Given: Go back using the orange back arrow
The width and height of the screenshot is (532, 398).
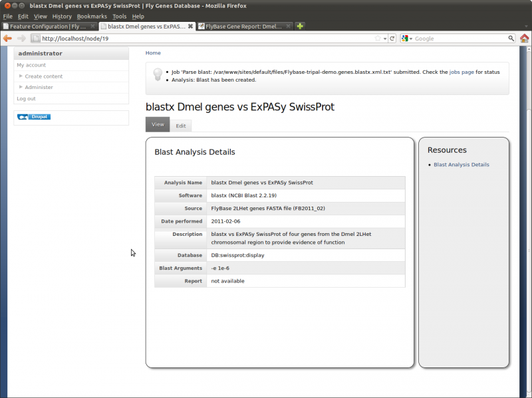Looking at the screenshot, I should [7, 39].
